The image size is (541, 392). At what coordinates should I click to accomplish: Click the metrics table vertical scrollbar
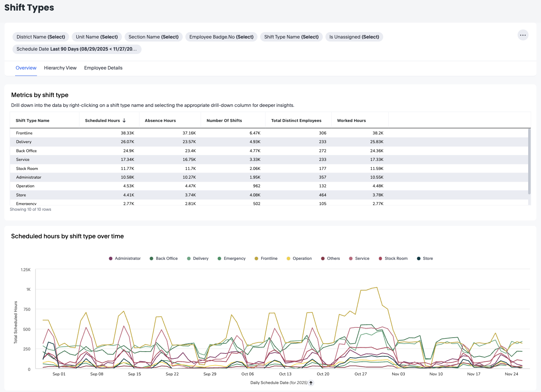(529, 162)
